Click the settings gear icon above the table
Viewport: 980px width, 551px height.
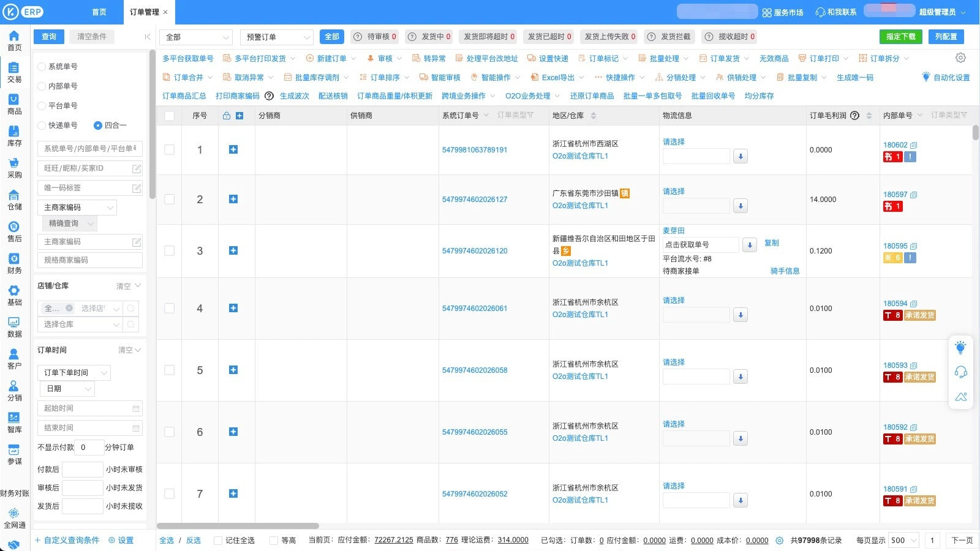960,58
